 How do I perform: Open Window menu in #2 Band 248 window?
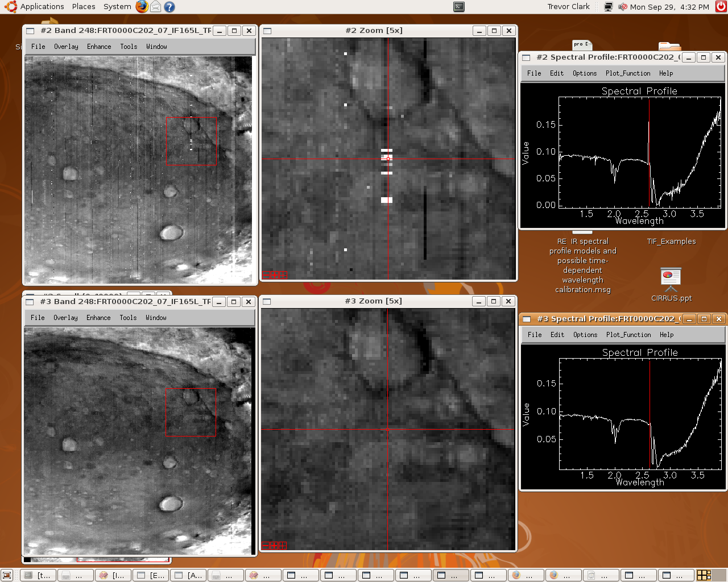click(156, 47)
